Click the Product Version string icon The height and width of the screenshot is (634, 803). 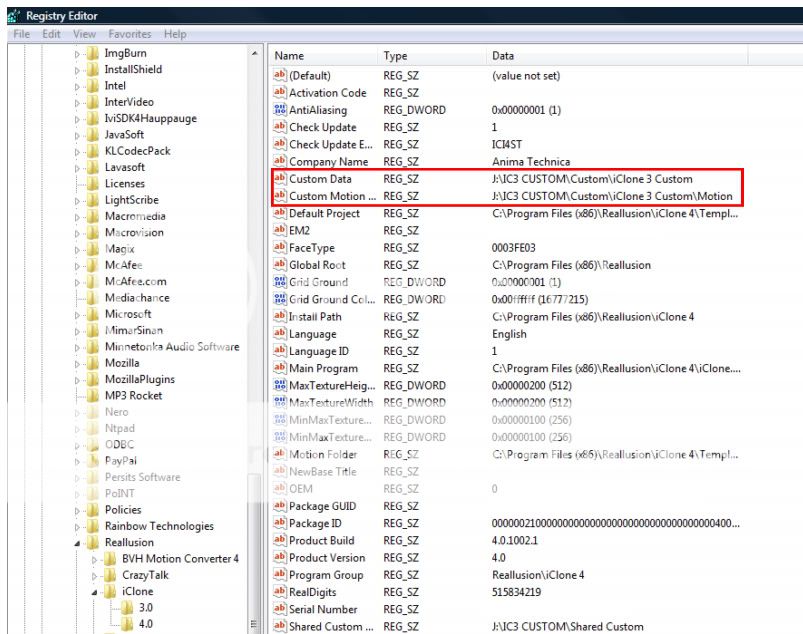[280, 558]
